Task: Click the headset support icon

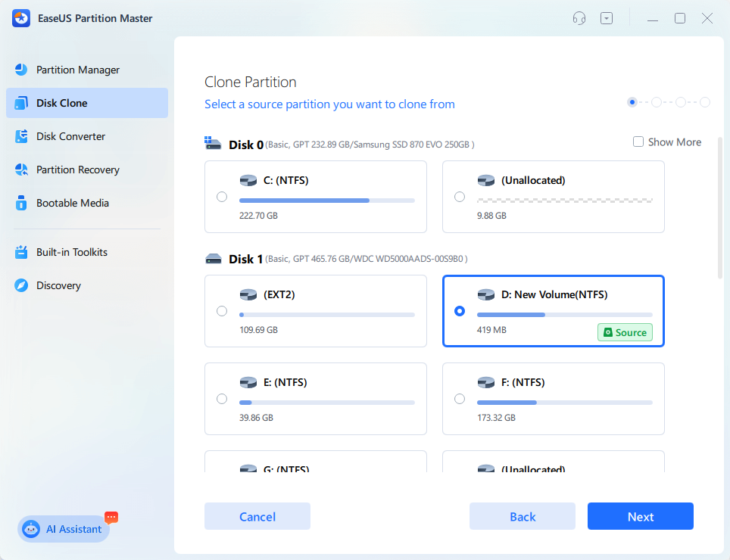Action: (x=579, y=17)
